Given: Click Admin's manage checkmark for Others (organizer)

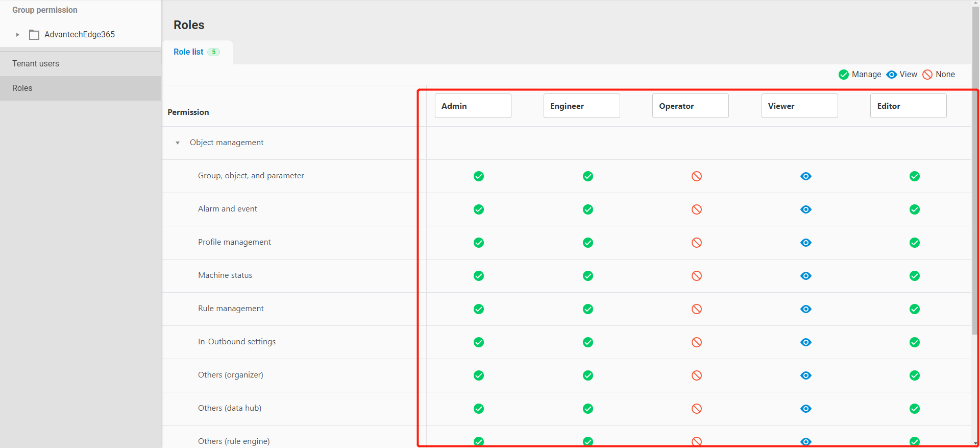Looking at the screenshot, I should pyautogui.click(x=478, y=375).
